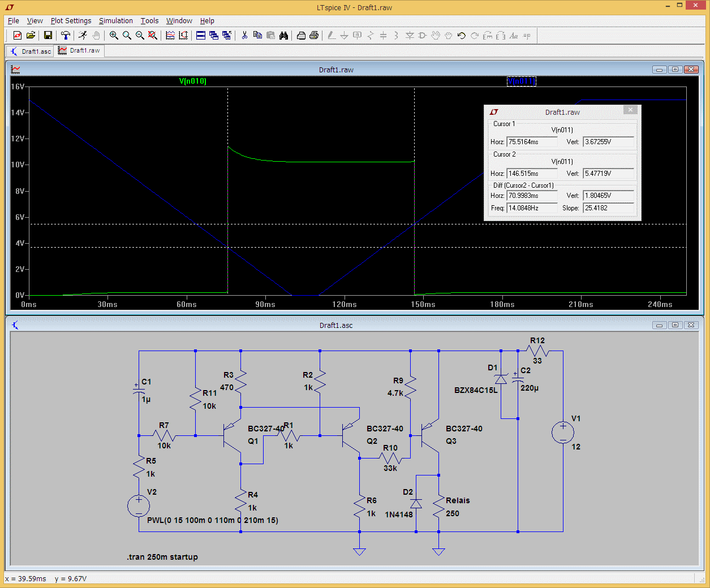Click the green V(n010) trace label
The image size is (710, 588).
[193, 81]
